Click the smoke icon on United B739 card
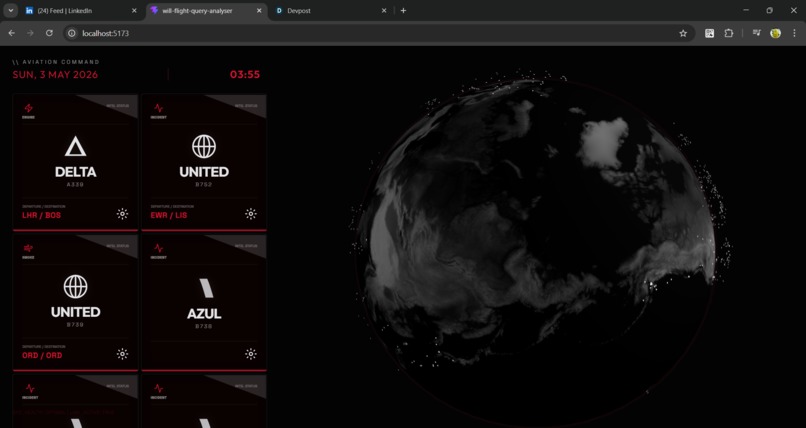The height and width of the screenshot is (428, 806). pyautogui.click(x=29, y=248)
